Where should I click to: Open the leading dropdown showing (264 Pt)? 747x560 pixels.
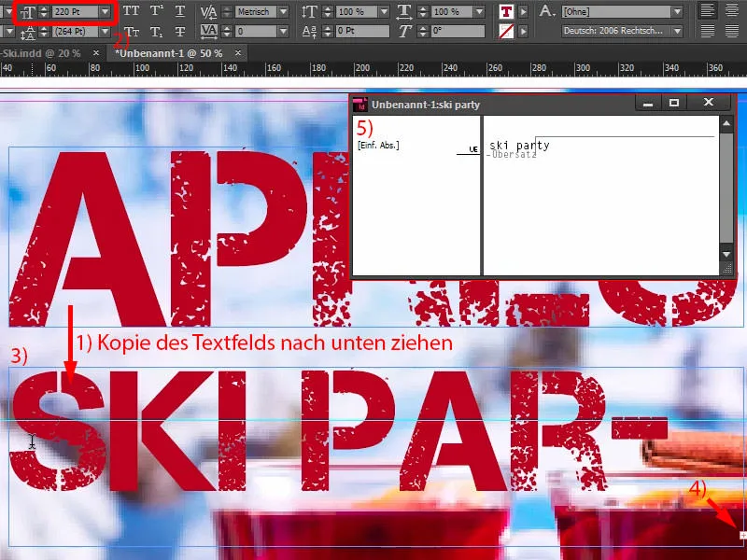pyautogui.click(x=105, y=32)
